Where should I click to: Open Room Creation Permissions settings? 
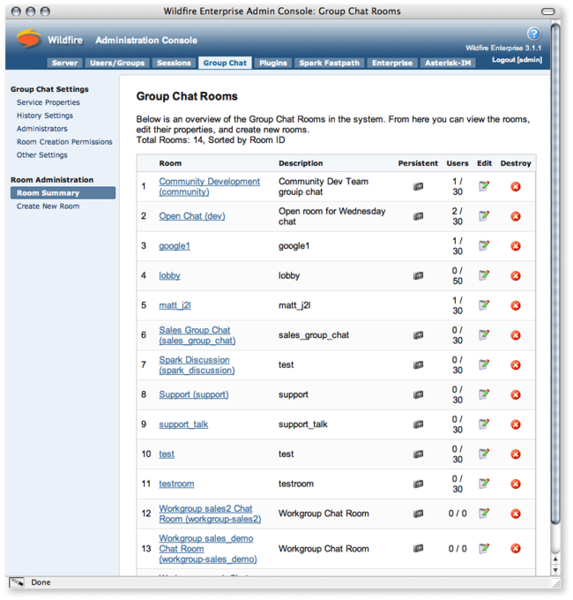click(64, 142)
